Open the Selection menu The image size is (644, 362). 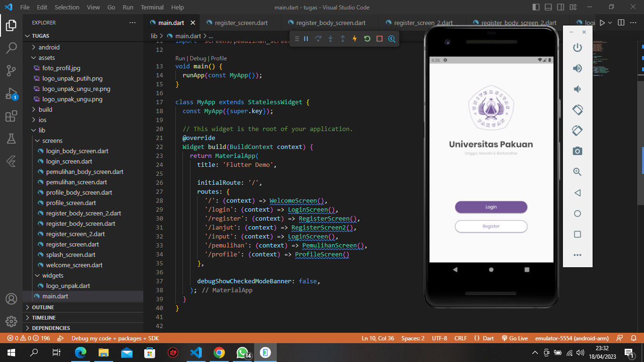coord(67,7)
